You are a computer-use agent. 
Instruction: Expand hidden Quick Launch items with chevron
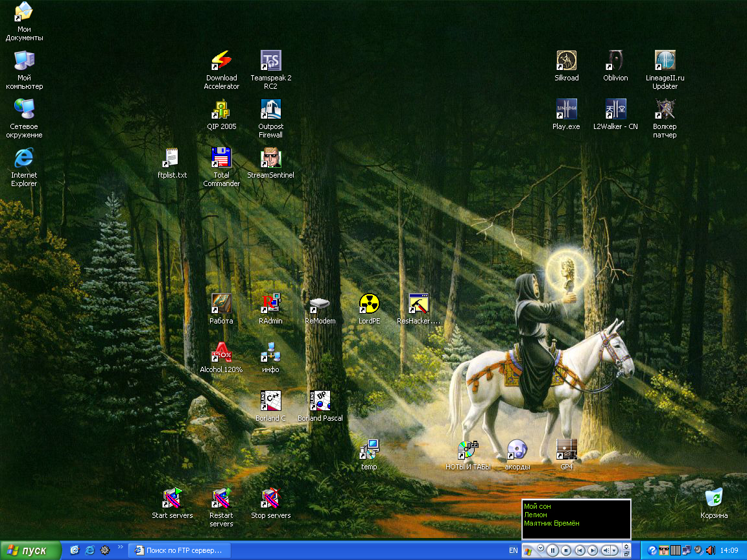point(120,548)
